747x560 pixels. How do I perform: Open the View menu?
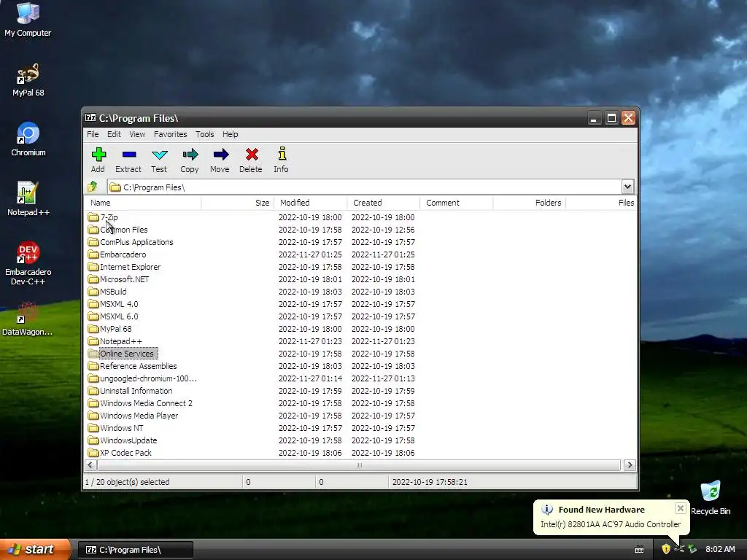[x=137, y=134]
